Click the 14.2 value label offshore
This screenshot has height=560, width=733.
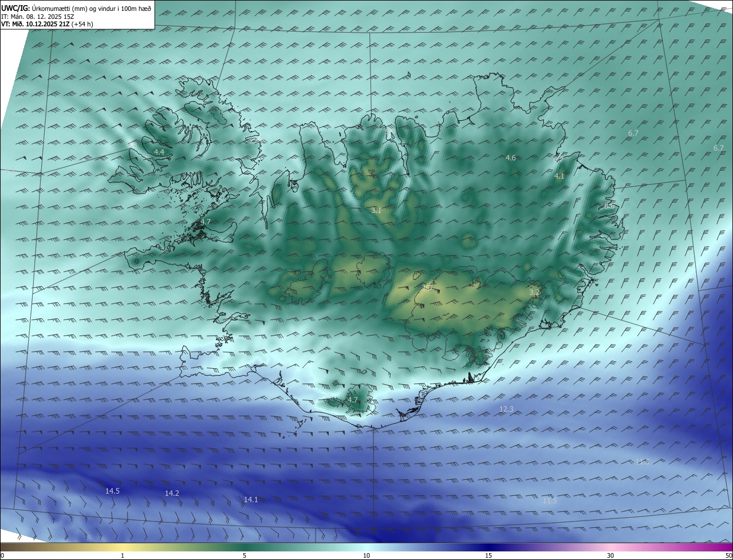coord(172,493)
